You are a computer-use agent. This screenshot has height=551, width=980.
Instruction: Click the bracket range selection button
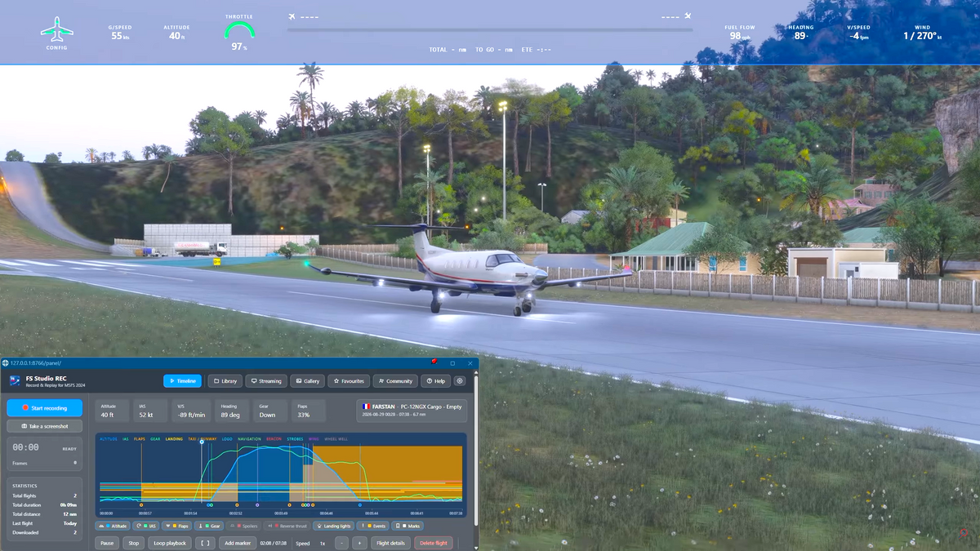(205, 543)
